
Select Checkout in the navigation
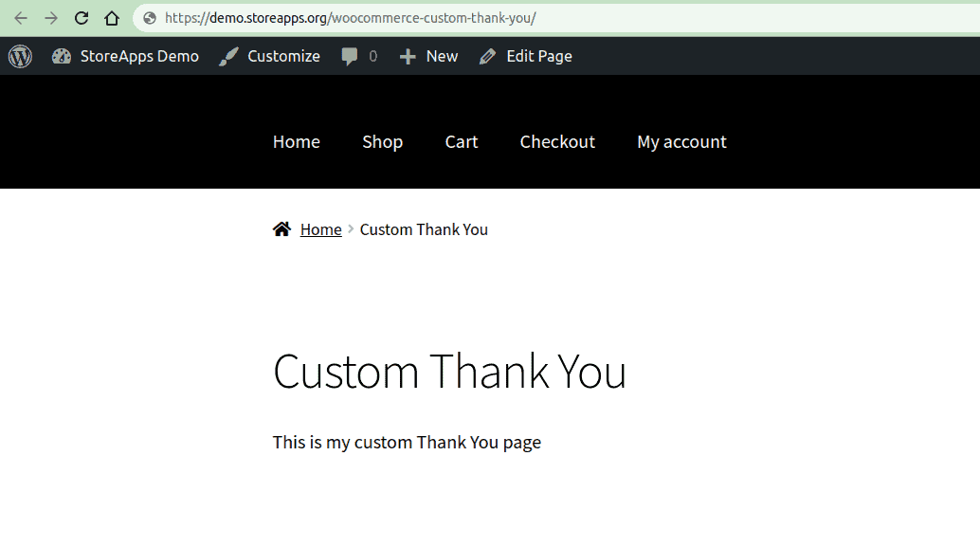[557, 142]
